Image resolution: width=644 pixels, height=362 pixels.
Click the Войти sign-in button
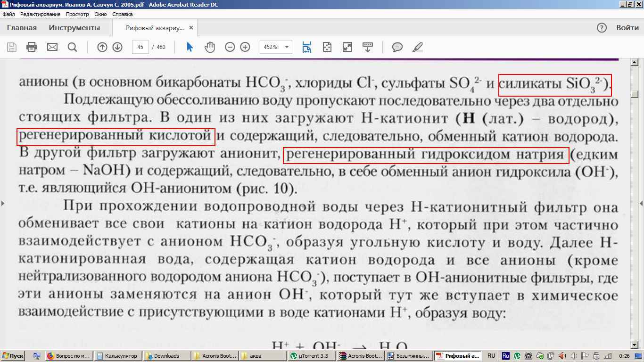click(627, 28)
